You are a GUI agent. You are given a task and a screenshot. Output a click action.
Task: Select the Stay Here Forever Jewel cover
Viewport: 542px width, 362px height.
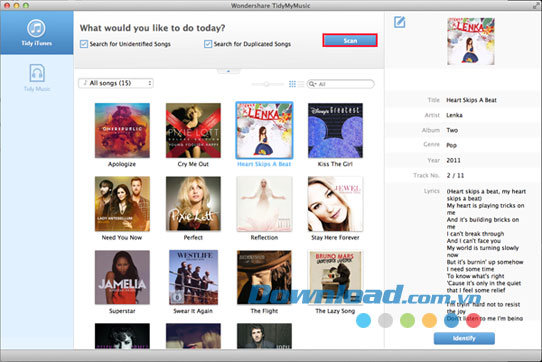[x=335, y=204]
